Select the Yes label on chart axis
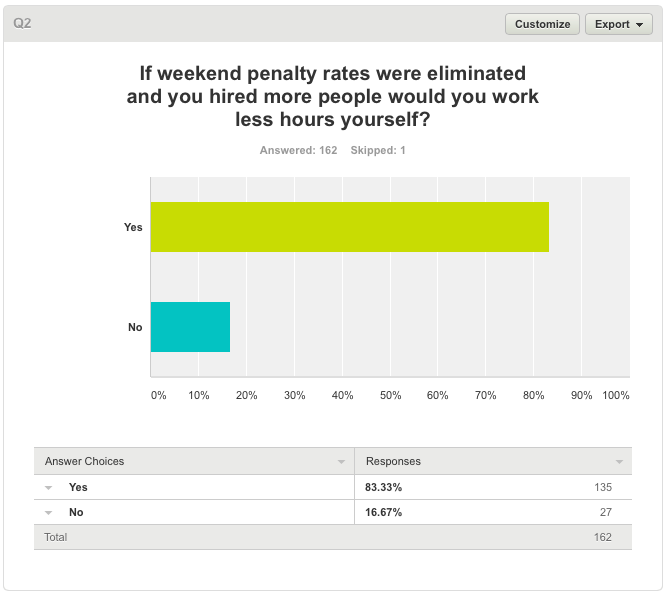665x595 pixels. point(133,227)
